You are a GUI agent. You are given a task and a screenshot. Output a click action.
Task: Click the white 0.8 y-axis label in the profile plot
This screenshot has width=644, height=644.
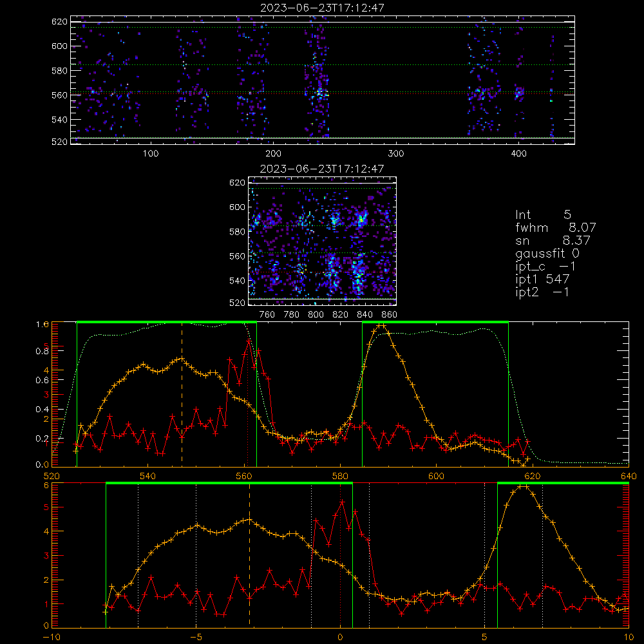pyautogui.click(x=41, y=351)
